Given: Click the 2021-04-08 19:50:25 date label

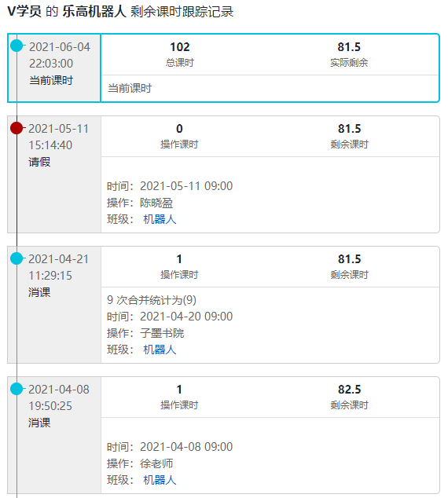Looking at the screenshot, I should coord(59,397).
